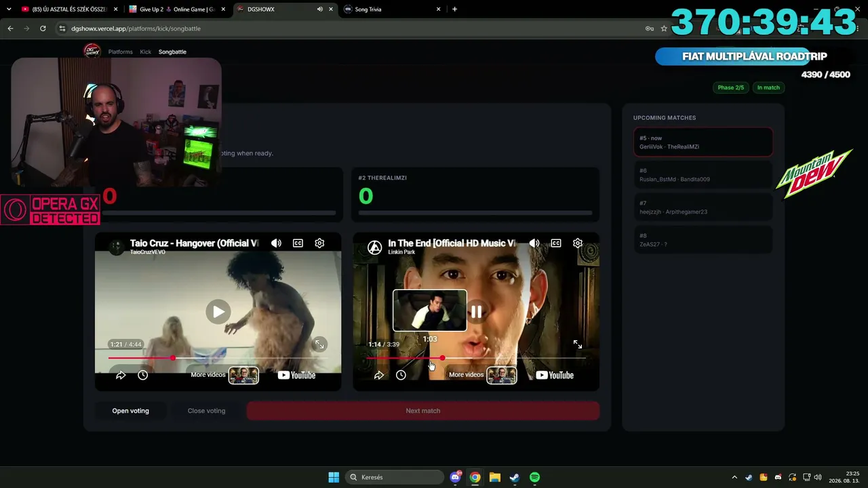Advance with the Next match button
The width and height of the screenshot is (868, 488).
423,411
